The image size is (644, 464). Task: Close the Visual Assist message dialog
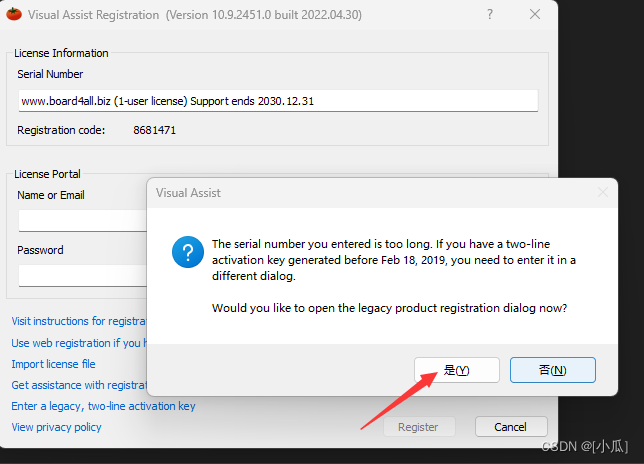click(603, 192)
